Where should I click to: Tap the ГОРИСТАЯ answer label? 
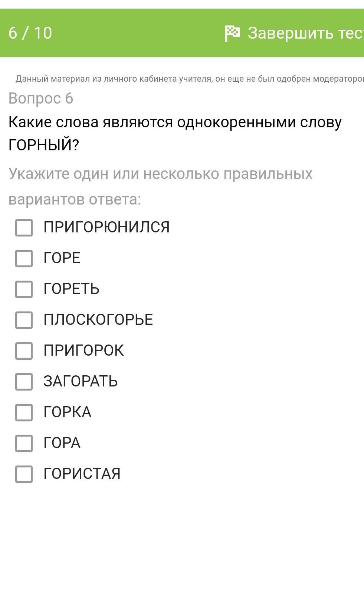click(x=82, y=474)
